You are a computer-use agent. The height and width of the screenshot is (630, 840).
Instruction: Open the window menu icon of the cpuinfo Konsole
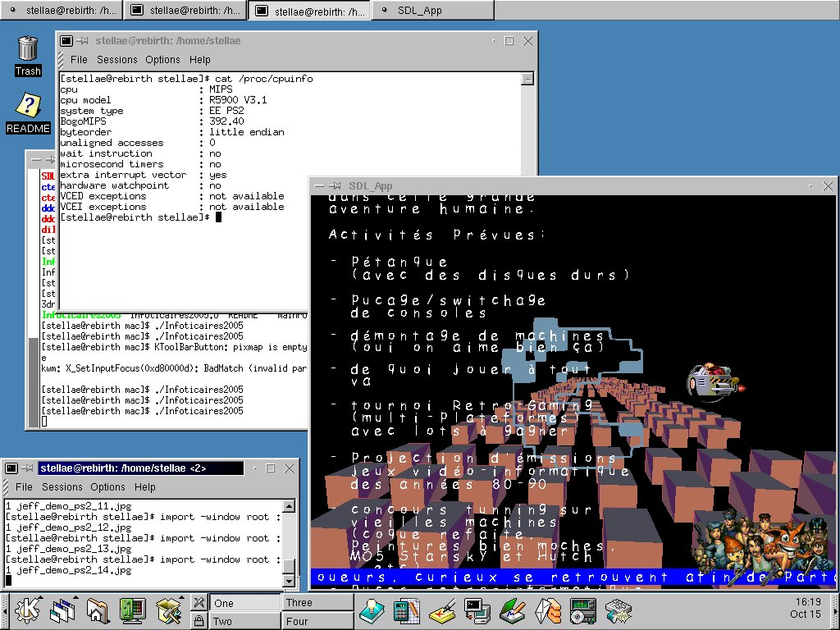(x=66, y=41)
